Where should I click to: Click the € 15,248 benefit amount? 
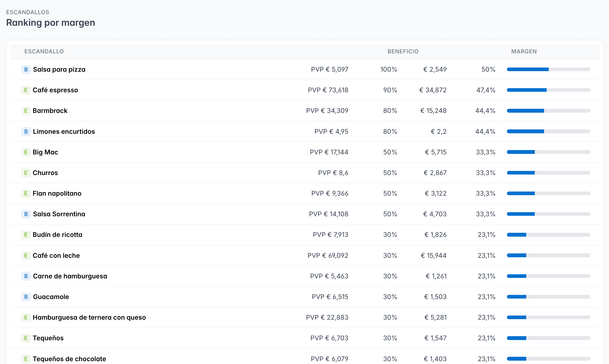433,111
